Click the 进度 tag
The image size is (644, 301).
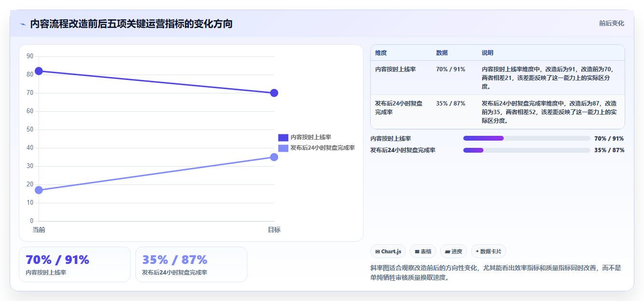click(x=454, y=251)
